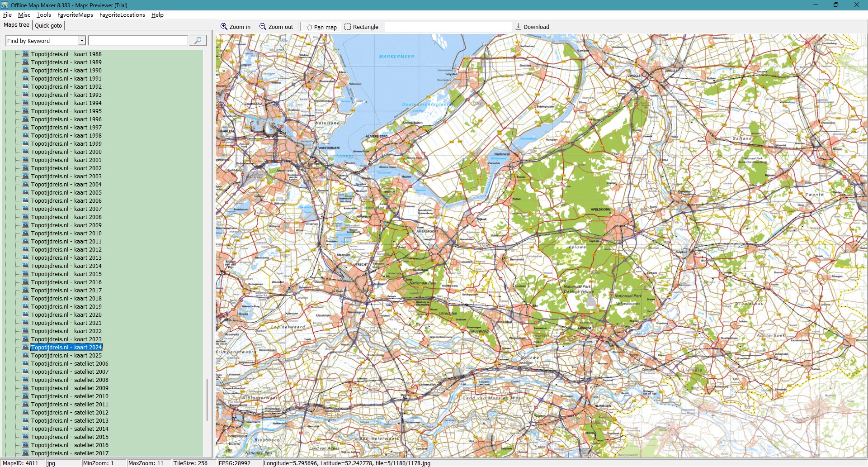Select the Pan map hand tool
The image size is (868, 467).
309,27
